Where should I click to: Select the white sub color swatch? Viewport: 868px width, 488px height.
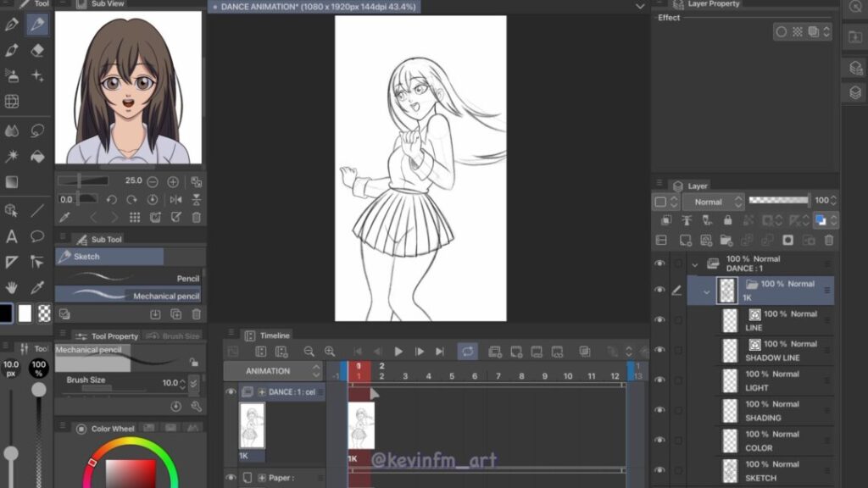click(x=25, y=313)
